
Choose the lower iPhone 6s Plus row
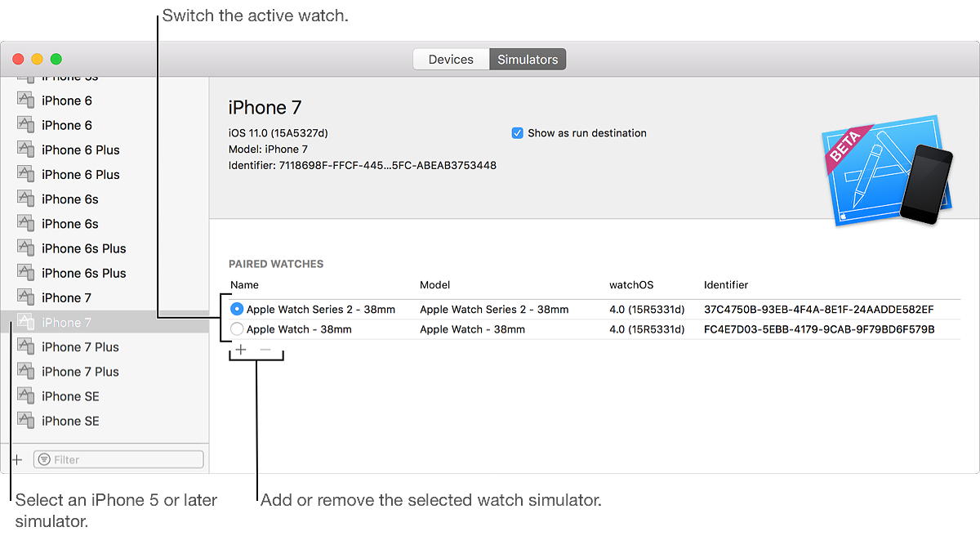pyautogui.click(x=105, y=273)
